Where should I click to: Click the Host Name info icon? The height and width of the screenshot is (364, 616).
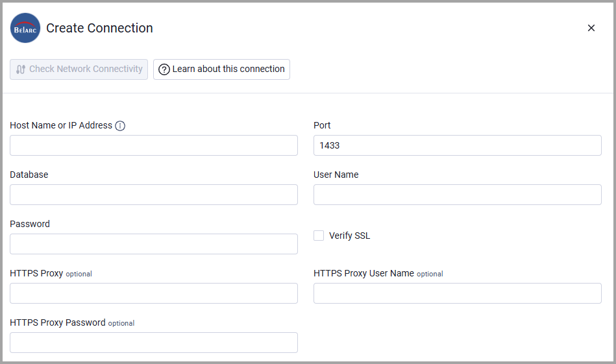point(120,126)
